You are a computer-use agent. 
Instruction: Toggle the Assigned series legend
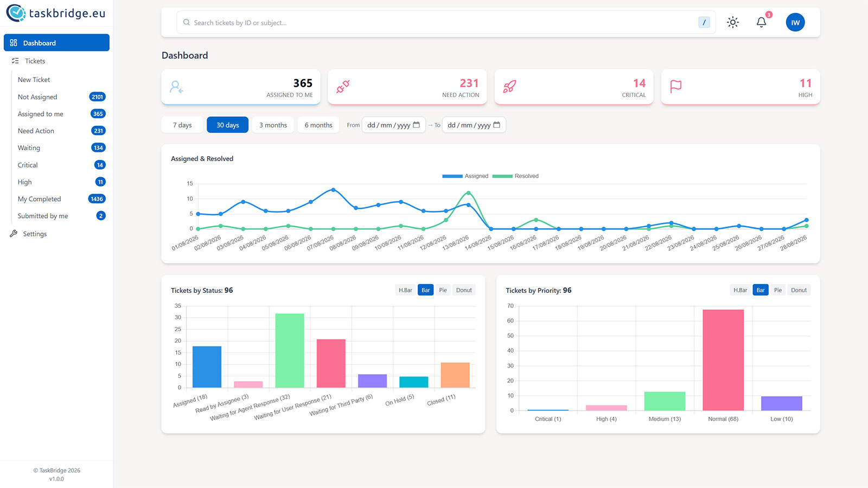pos(465,176)
